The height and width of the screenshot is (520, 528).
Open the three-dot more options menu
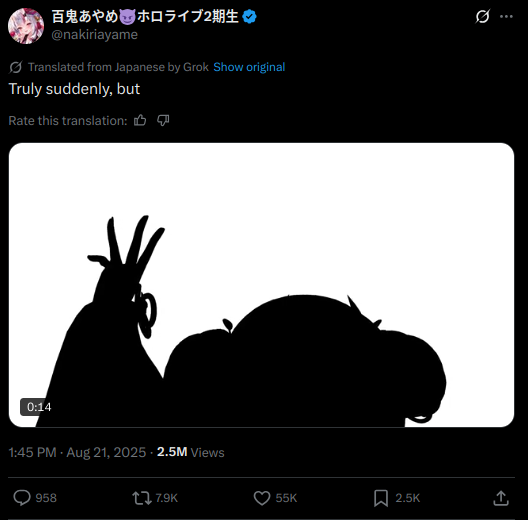click(x=506, y=17)
